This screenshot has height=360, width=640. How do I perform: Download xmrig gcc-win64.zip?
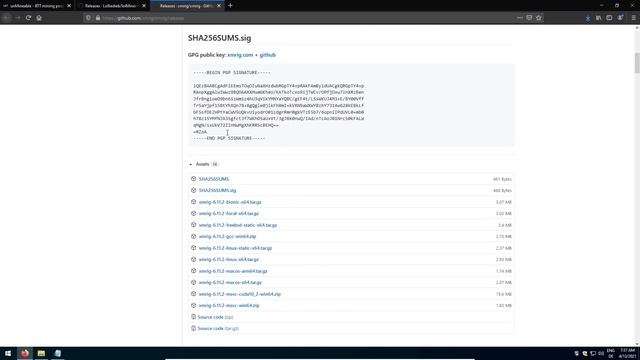[227, 237]
